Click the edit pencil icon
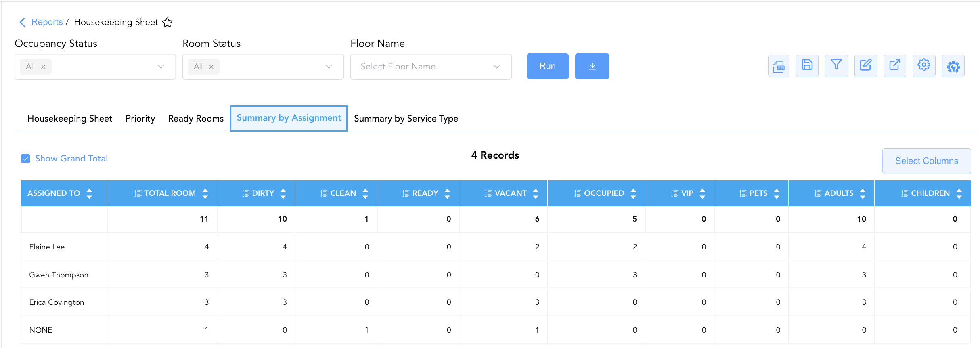 [865, 66]
